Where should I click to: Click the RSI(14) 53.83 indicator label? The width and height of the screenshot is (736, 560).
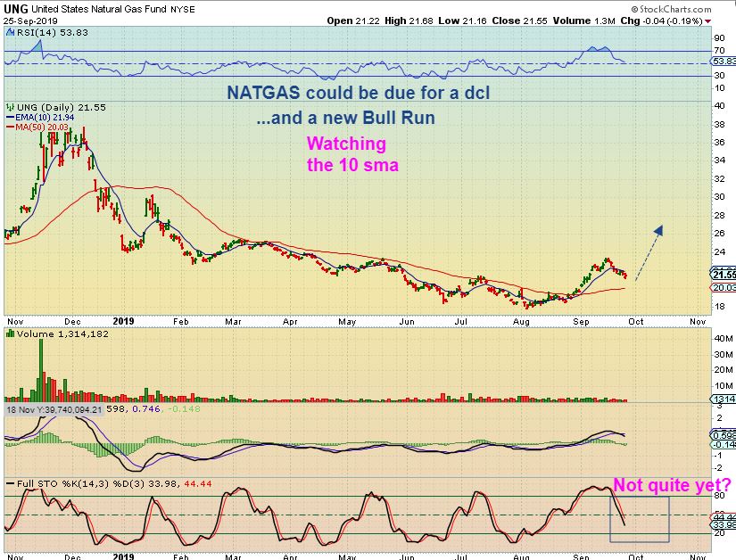click(52, 32)
